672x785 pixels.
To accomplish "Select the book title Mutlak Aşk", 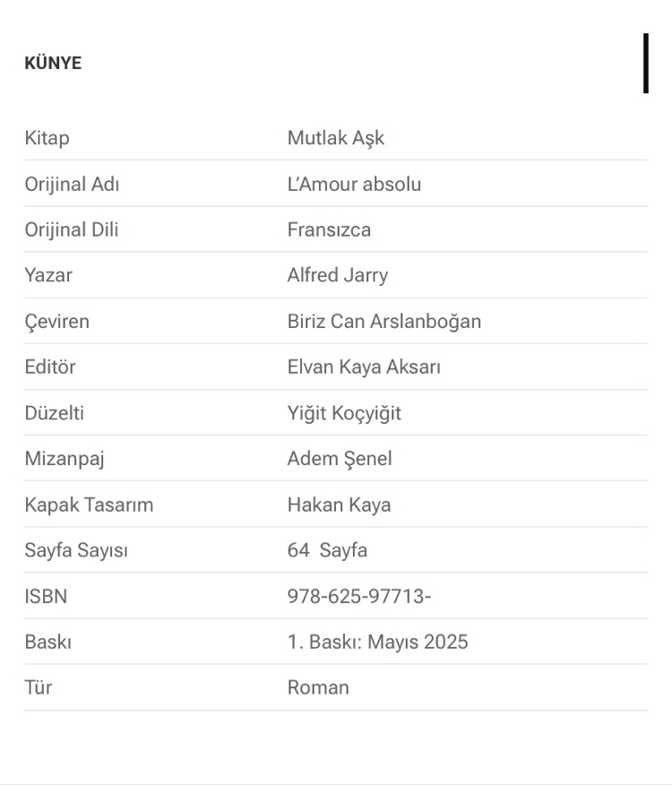I will [335, 138].
